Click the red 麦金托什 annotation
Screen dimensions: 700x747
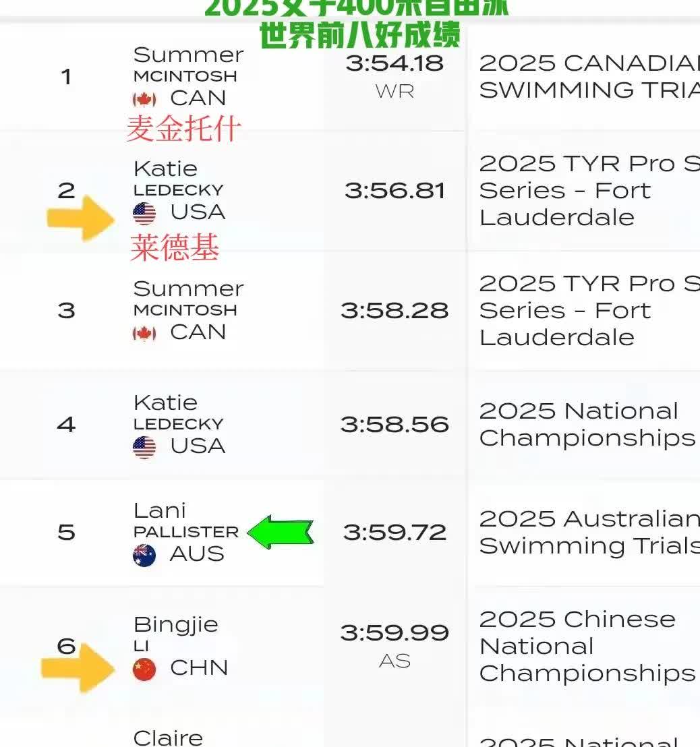pos(183,129)
